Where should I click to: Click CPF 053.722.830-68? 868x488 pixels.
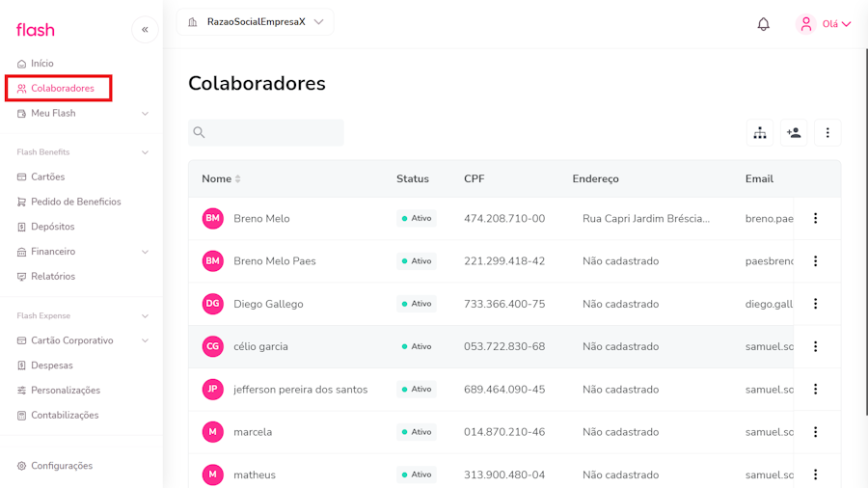[504, 346]
